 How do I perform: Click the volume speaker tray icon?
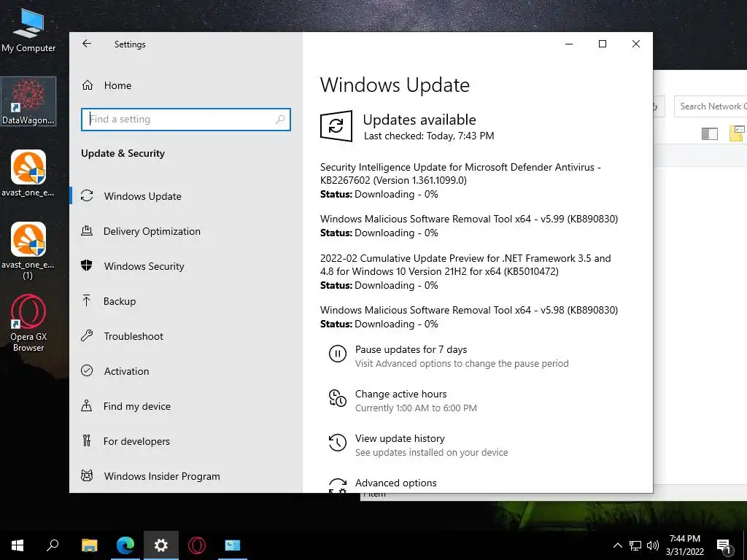coord(653,545)
